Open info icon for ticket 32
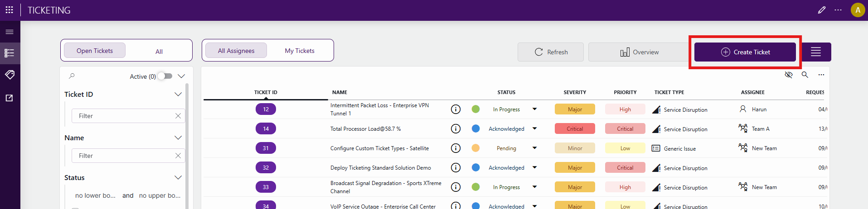 456,167
